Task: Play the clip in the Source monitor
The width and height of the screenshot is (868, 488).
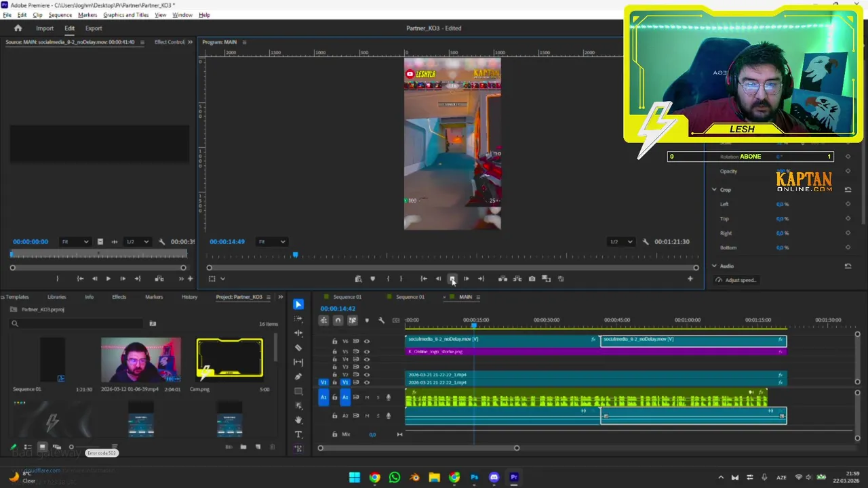Action: (x=108, y=279)
